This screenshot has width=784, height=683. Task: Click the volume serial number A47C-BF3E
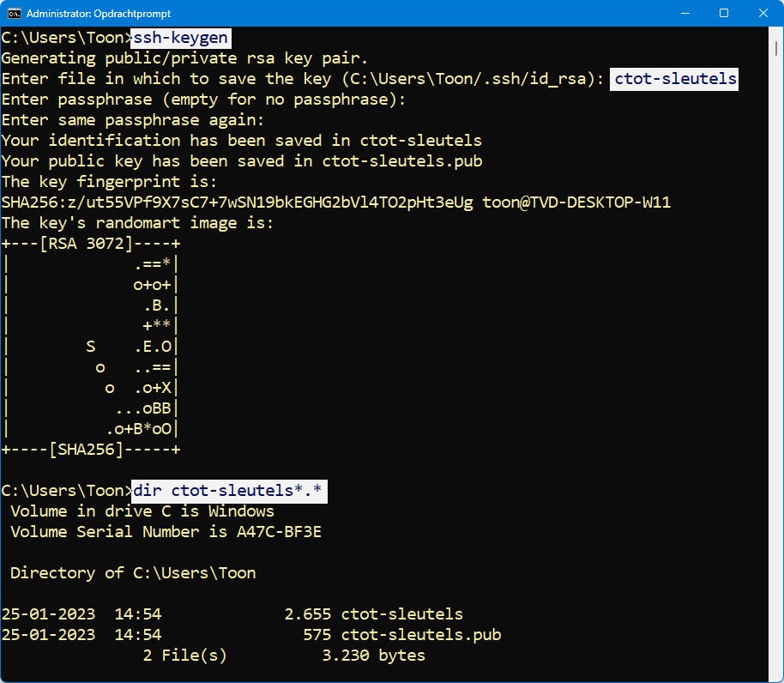(x=279, y=532)
